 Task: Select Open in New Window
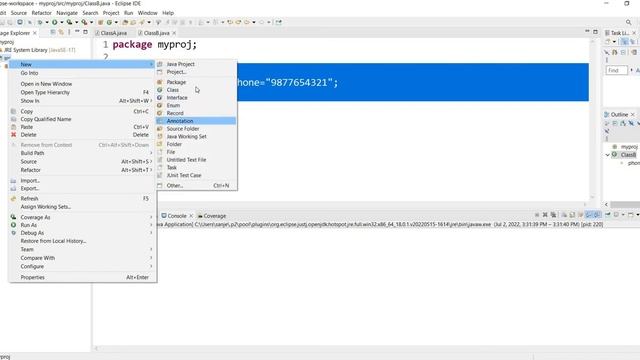(x=83, y=84)
